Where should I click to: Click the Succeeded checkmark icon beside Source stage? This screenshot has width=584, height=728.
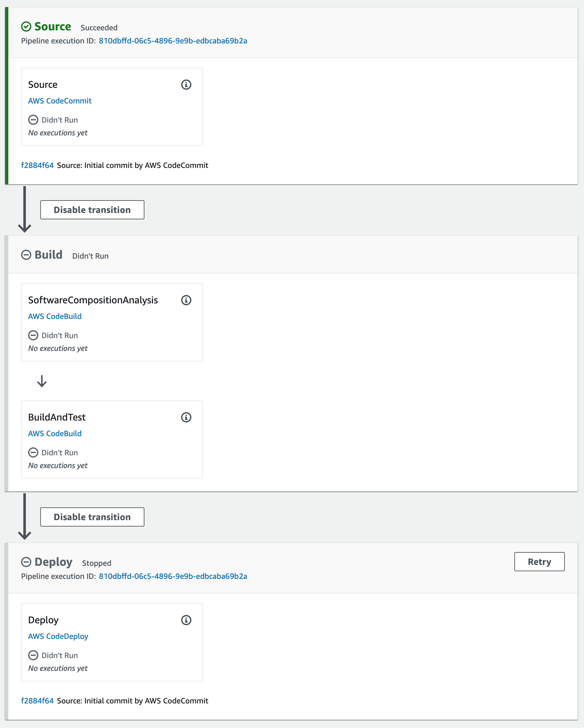click(26, 25)
